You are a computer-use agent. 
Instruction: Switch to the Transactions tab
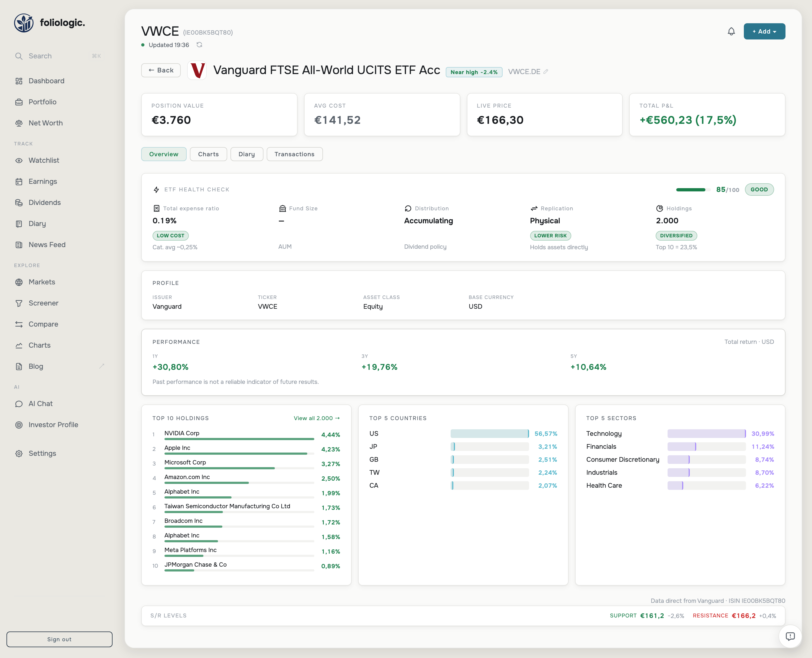pyautogui.click(x=294, y=154)
